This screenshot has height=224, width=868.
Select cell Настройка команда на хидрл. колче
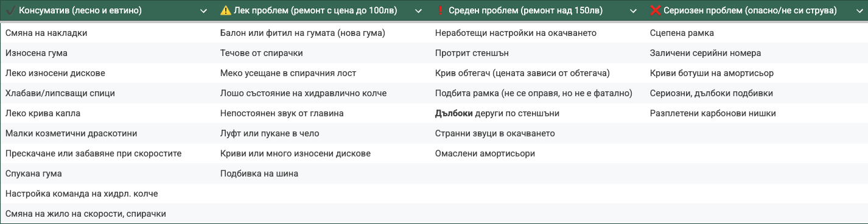pos(108,194)
